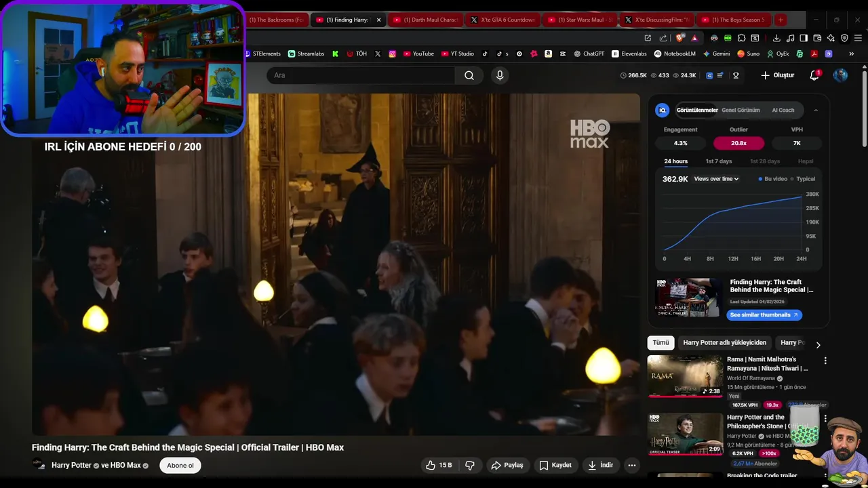Click the YouTube search magnifier button
This screenshot has height=488, width=868.
(469, 75)
